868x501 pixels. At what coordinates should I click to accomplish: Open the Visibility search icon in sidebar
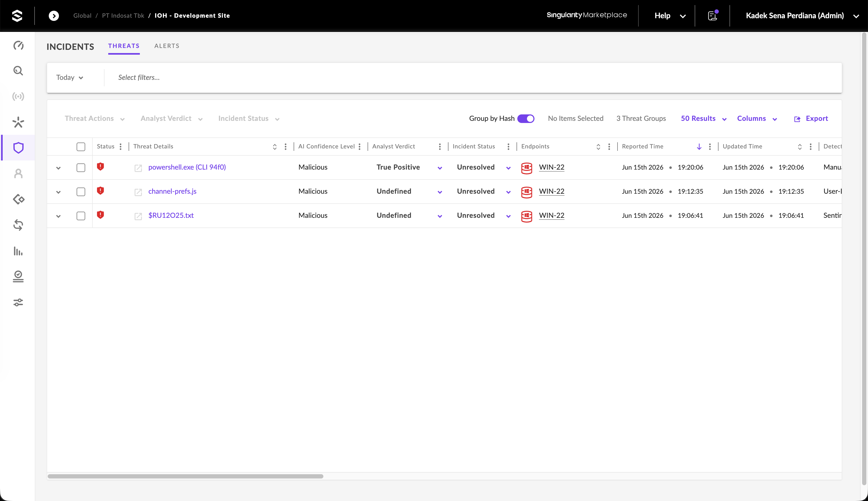18,70
